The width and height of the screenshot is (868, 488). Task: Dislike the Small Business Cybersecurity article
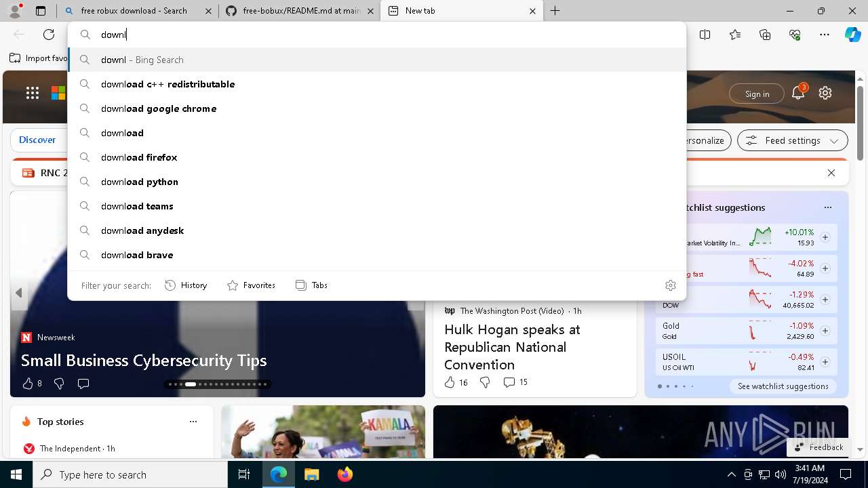[x=59, y=384]
